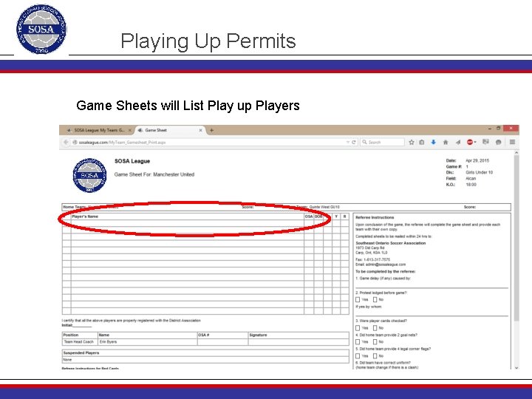Check No for 4 legal corner flags
Viewport: 532px width, 399px height.
(375, 356)
